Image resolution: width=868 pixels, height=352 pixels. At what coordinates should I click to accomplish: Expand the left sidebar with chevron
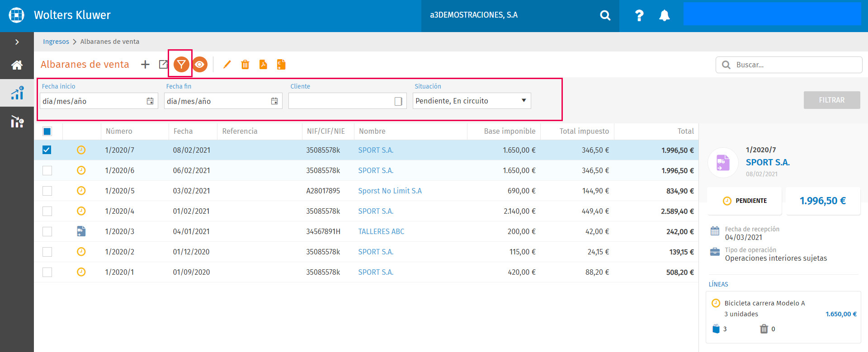pos(17,42)
